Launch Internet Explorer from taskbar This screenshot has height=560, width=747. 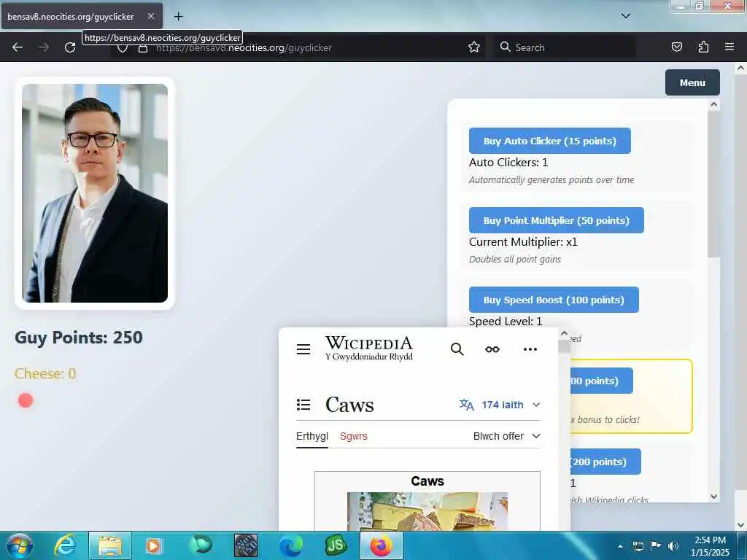(65, 545)
